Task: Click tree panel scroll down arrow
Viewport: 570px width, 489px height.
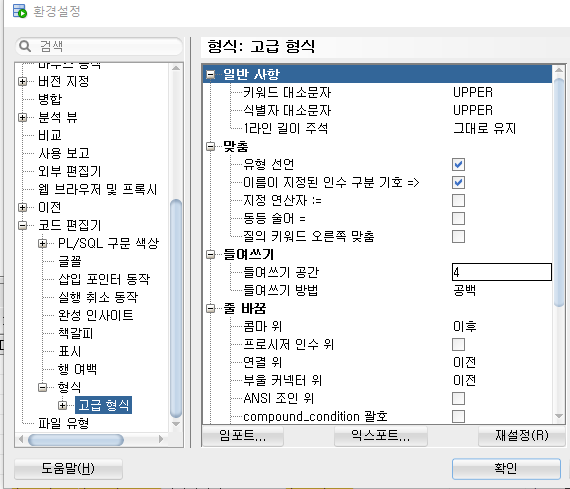Action: click(176, 424)
